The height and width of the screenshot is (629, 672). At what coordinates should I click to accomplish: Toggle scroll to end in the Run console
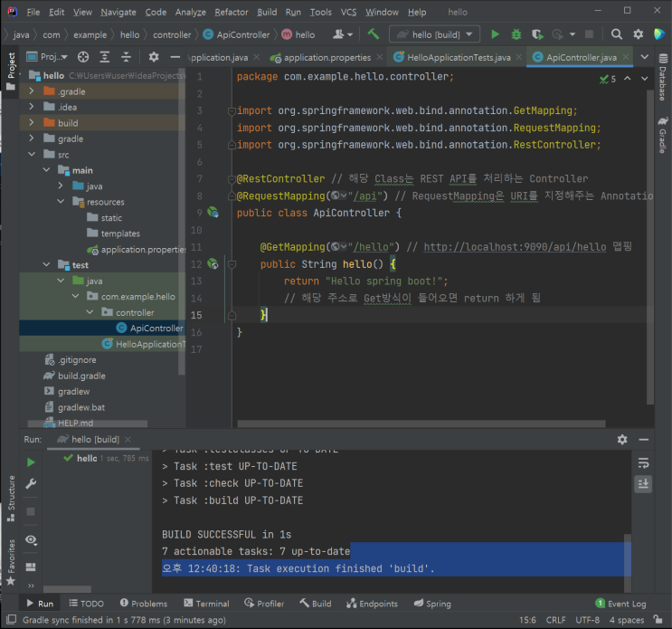[643, 484]
